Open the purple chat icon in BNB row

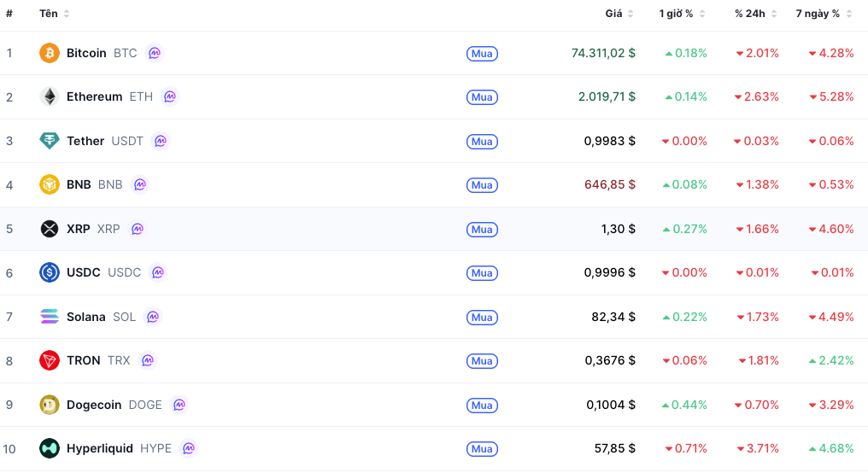pos(140,184)
